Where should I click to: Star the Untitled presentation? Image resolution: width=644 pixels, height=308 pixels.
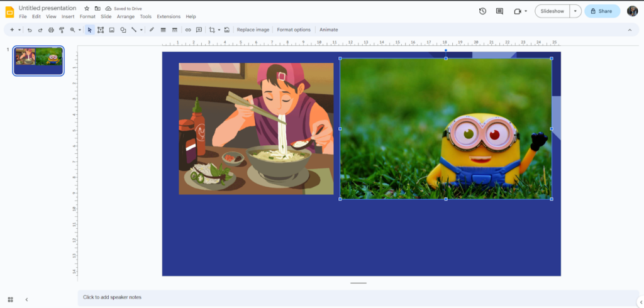pos(87,8)
